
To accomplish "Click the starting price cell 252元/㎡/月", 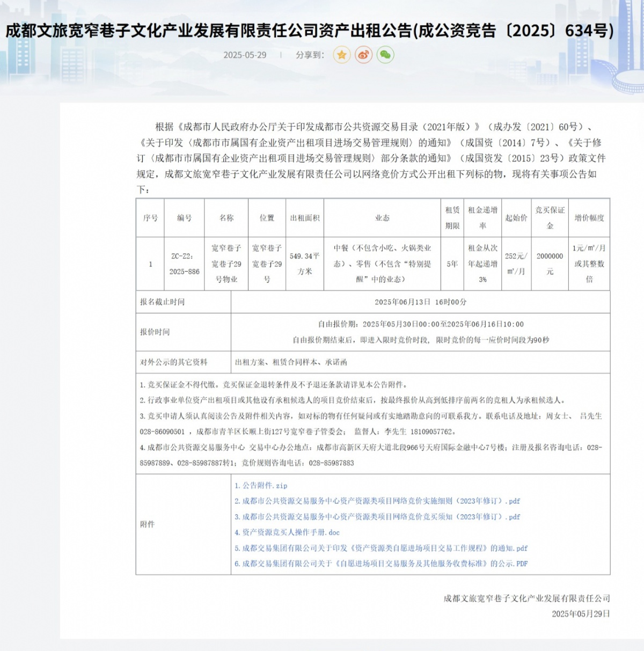I will pos(516,264).
